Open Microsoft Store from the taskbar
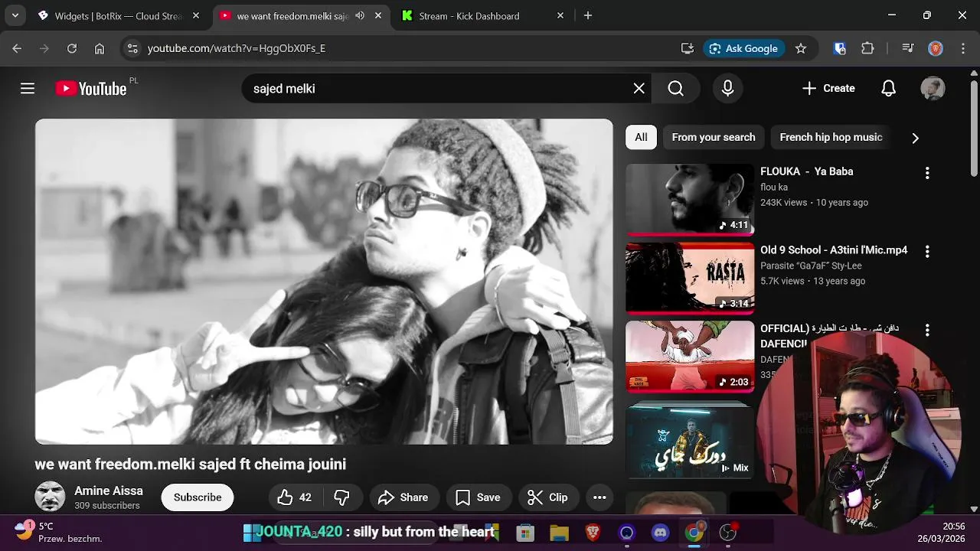Screen dimensions: 980x551 tap(525, 533)
